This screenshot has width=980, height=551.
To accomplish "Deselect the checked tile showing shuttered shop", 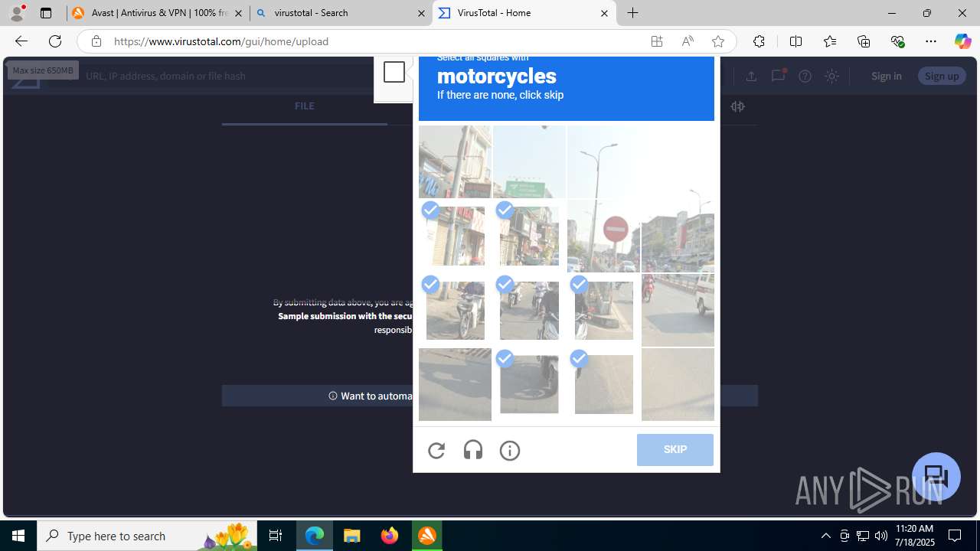I will click(x=455, y=236).
